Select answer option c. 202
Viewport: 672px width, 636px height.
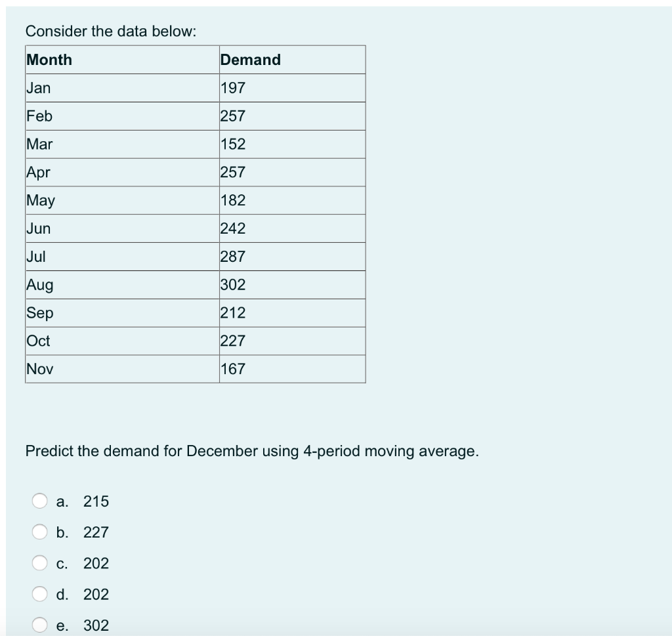(x=39, y=563)
